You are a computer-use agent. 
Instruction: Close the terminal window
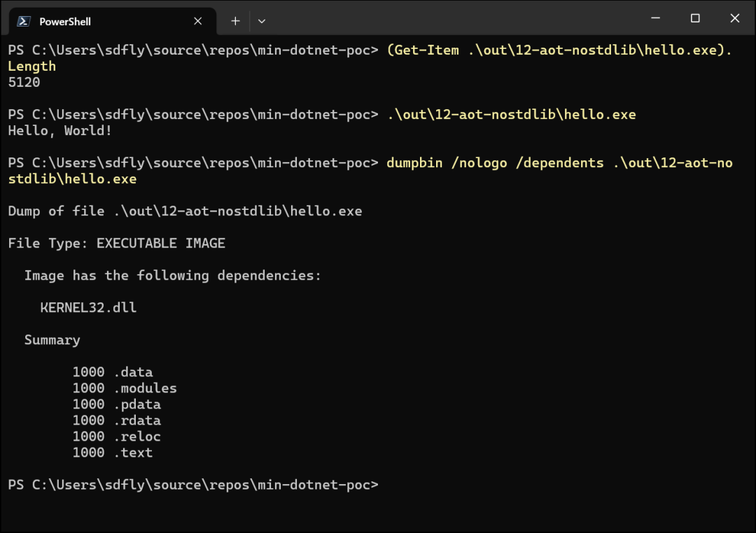[735, 18]
